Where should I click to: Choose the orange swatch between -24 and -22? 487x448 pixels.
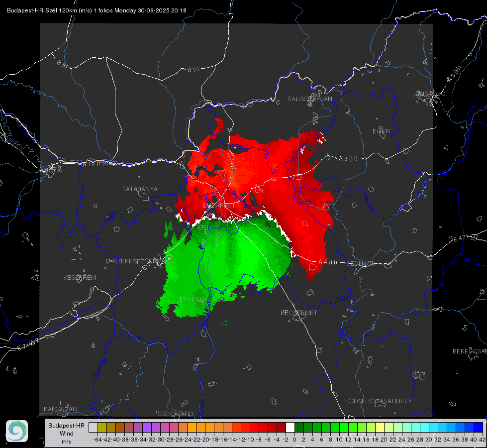pyautogui.click(x=192, y=427)
